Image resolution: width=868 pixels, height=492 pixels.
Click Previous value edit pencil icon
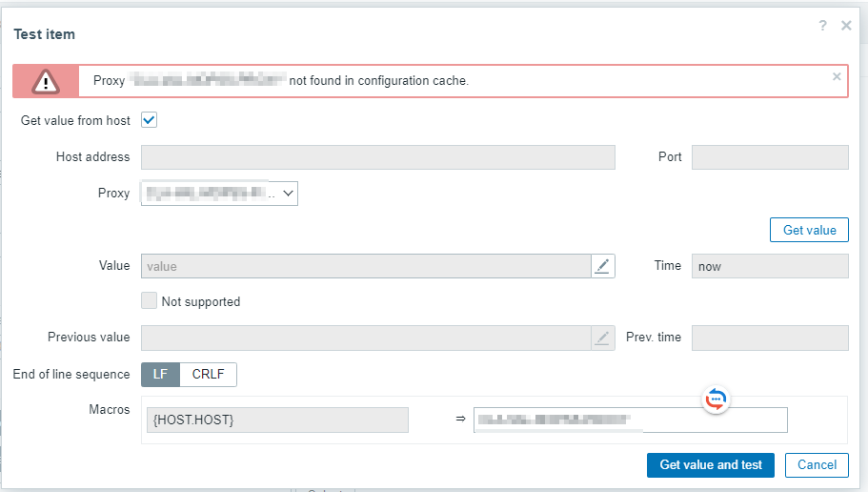pos(602,338)
